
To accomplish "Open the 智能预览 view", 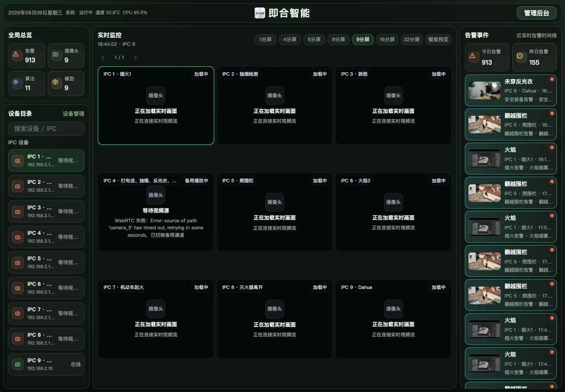I will click(438, 40).
